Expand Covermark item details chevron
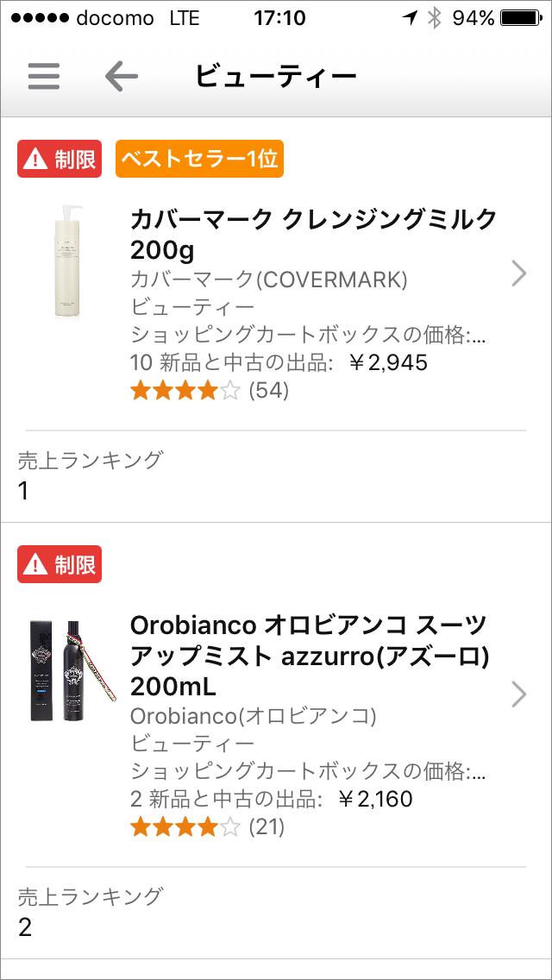552x980 pixels. click(x=518, y=273)
